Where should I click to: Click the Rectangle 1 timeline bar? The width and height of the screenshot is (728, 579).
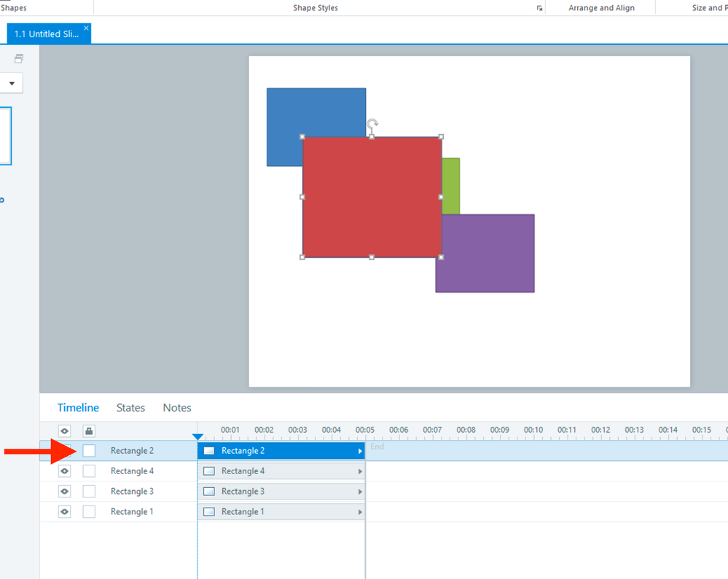281,512
